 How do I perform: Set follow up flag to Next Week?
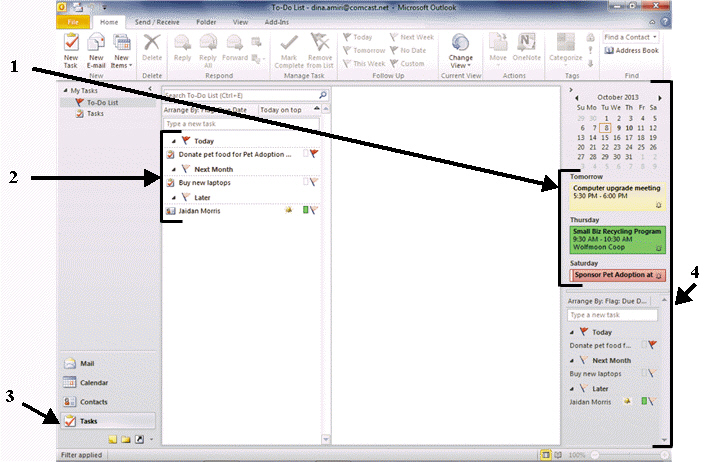pos(412,37)
